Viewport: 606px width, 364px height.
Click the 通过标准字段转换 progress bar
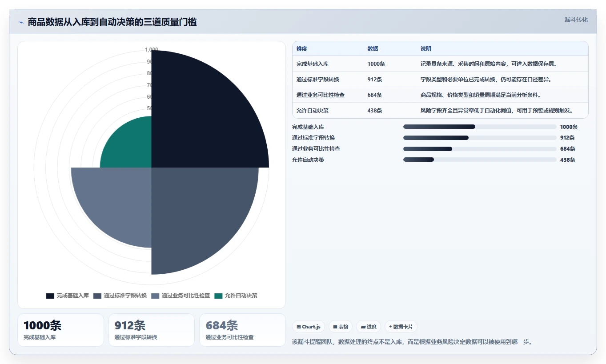[480, 138]
